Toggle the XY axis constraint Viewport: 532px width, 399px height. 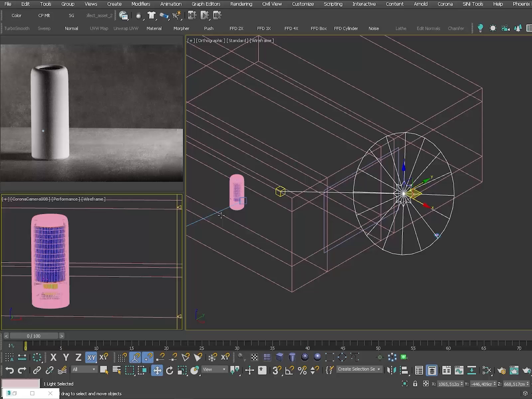tap(91, 357)
